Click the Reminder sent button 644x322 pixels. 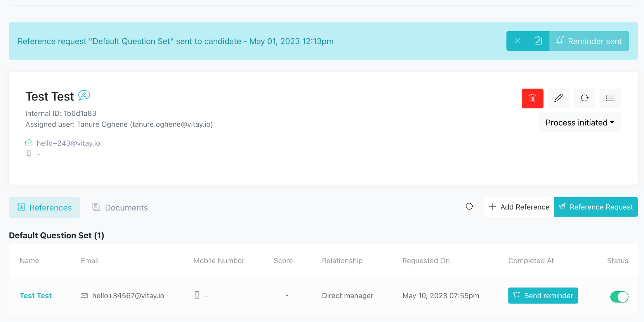pyautogui.click(x=589, y=41)
